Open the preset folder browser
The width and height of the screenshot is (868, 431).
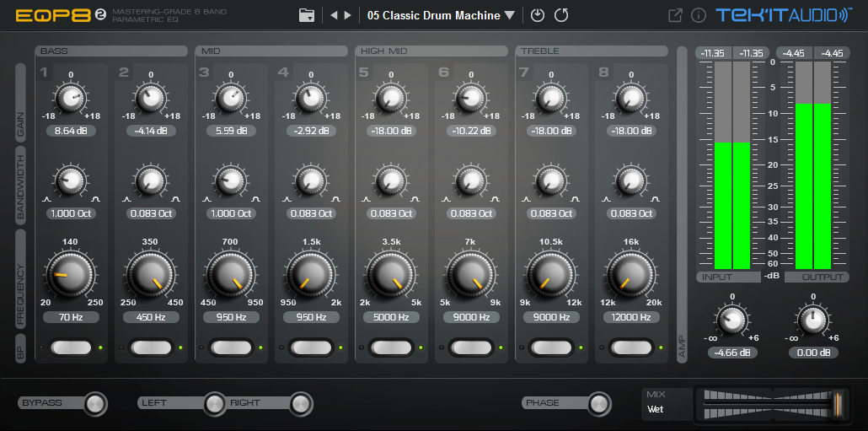point(306,15)
